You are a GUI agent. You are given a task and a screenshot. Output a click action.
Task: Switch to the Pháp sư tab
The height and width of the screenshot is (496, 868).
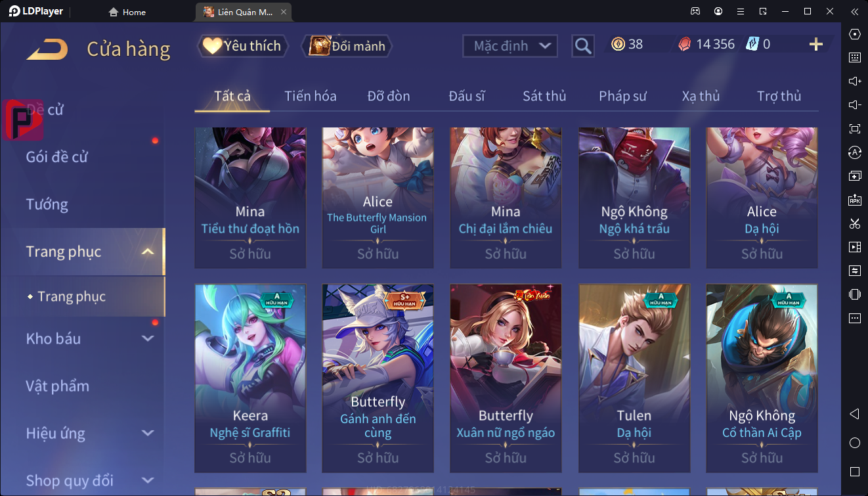coord(622,96)
